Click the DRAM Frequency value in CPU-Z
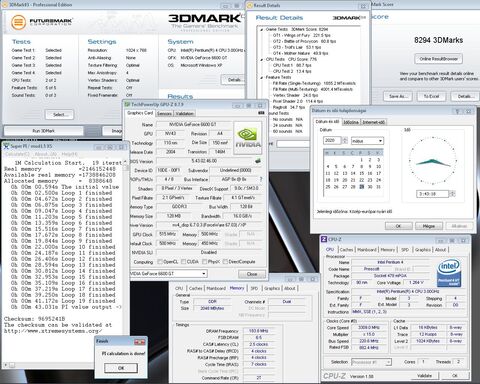The height and width of the screenshot is (384, 480). (x=259, y=331)
